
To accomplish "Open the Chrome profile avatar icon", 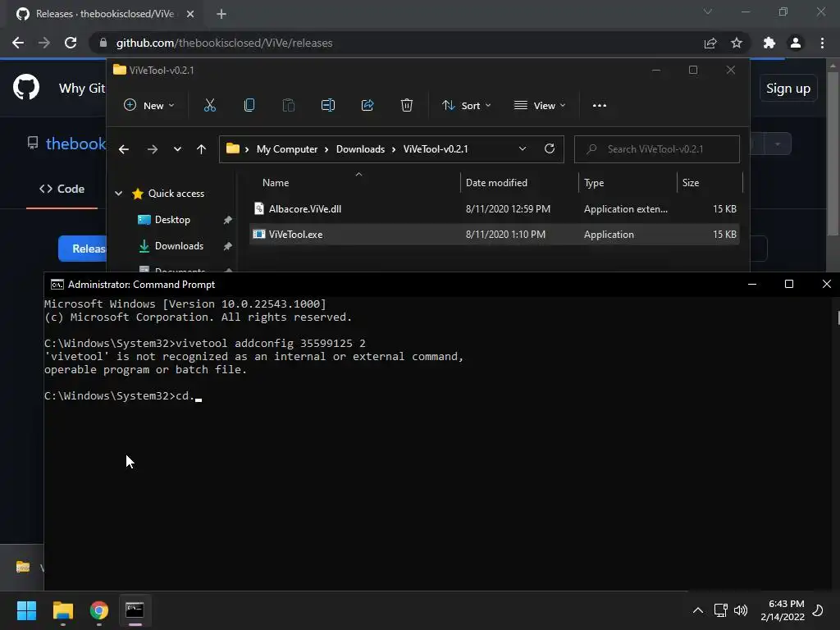I will [796, 43].
